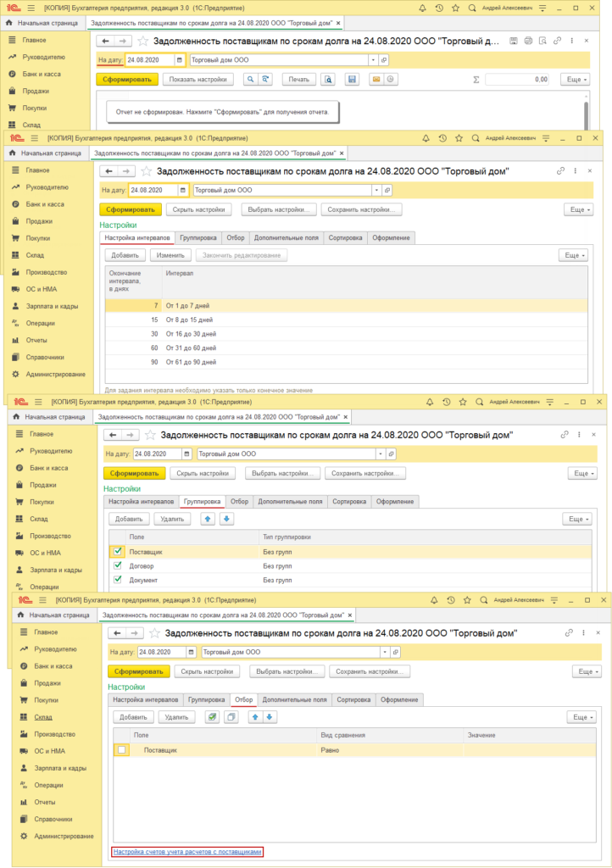
Task: Open 'Настройка счетов учета расчетов с поставщиками' link
Action: point(187,851)
